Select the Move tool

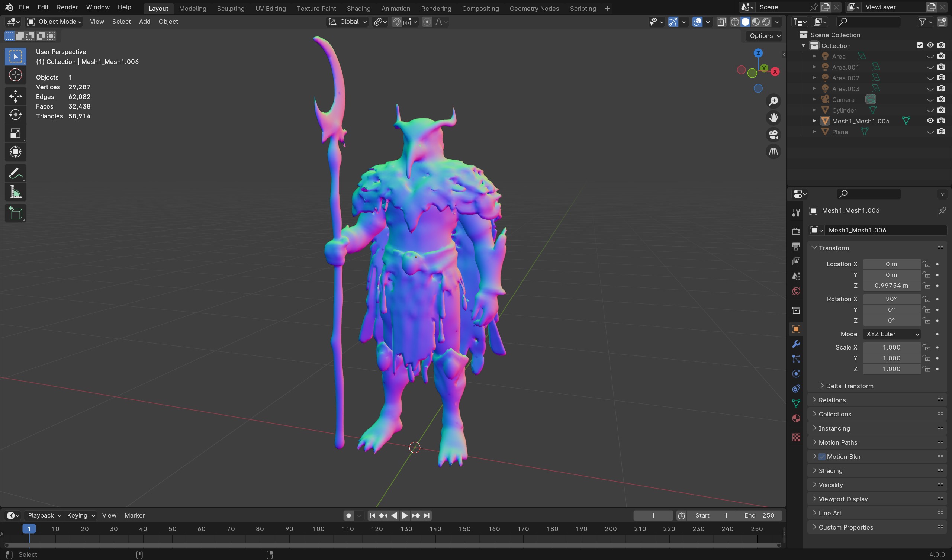point(16,96)
